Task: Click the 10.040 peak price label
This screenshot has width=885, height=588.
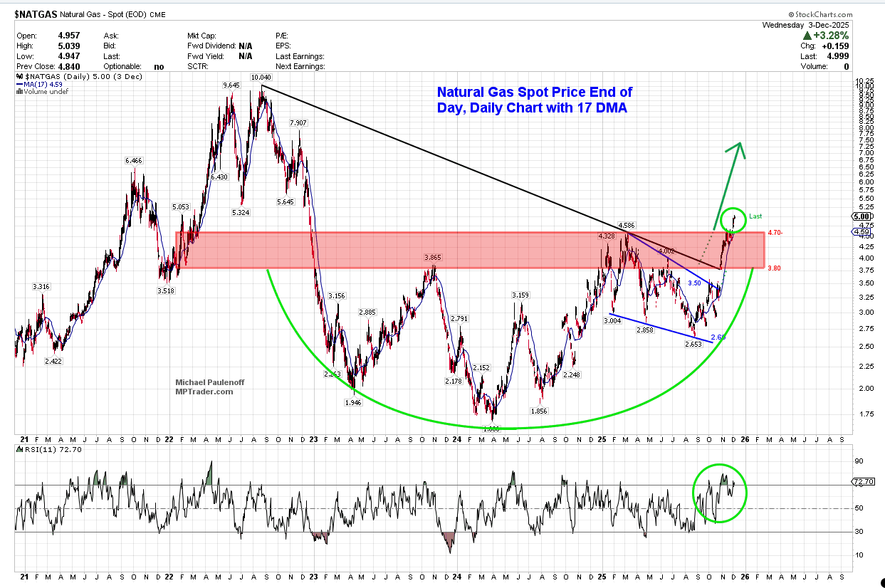Action: [x=262, y=77]
